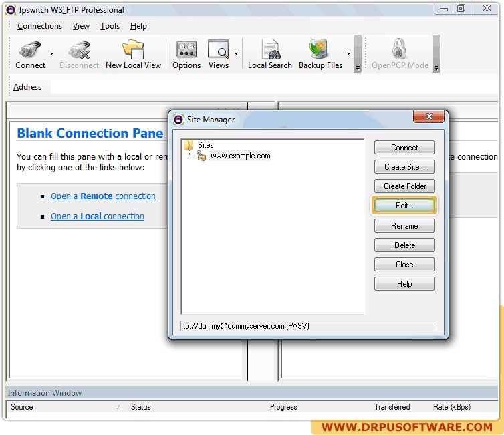This screenshot has height=435, width=504.
Task: Follow the Open a Local connection link
Action: [98, 216]
